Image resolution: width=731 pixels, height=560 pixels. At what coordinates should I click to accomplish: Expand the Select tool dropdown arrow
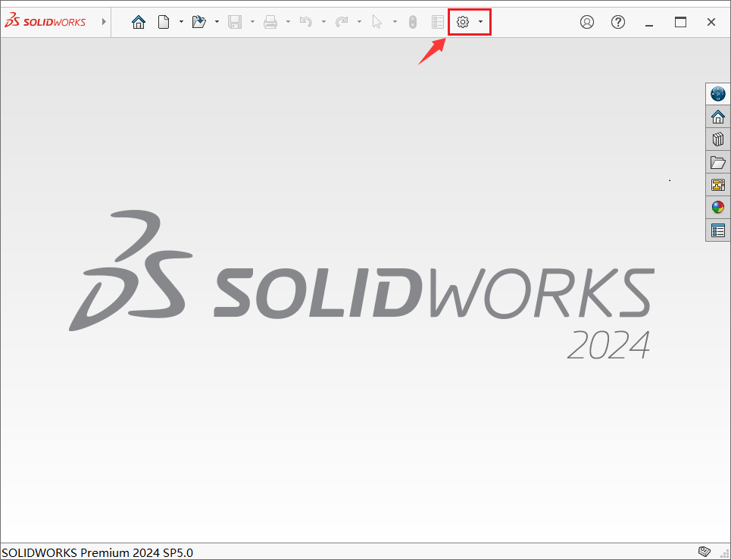tap(395, 22)
